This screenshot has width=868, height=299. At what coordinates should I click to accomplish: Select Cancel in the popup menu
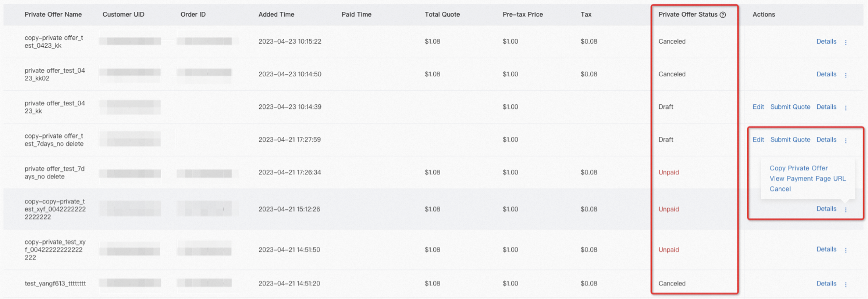coord(780,189)
